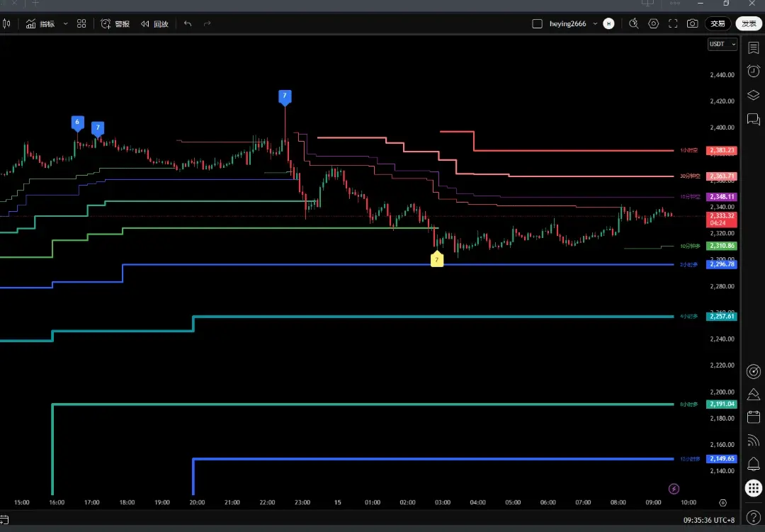Select the blue 6 marker
Image resolution: width=765 pixels, height=532 pixels.
(x=77, y=123)
